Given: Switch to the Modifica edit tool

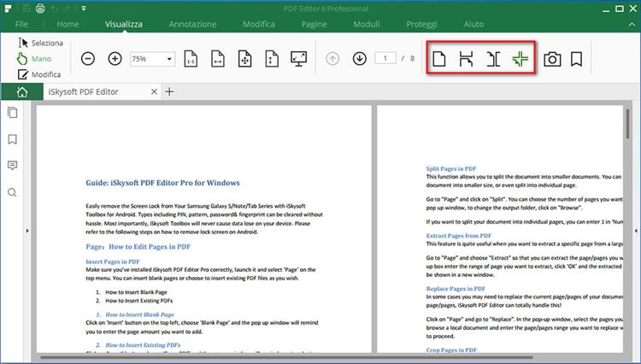Looking at the screenshot, I should pos(39,74).
